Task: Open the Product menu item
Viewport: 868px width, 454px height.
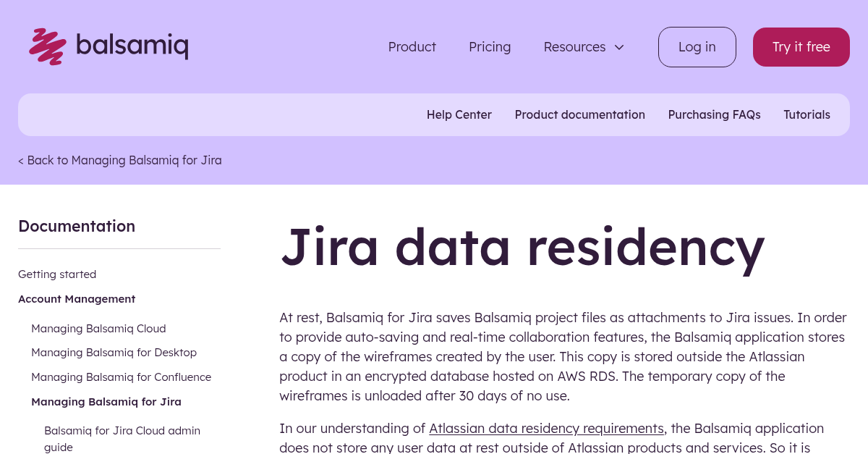Action: tap(412, 47)
